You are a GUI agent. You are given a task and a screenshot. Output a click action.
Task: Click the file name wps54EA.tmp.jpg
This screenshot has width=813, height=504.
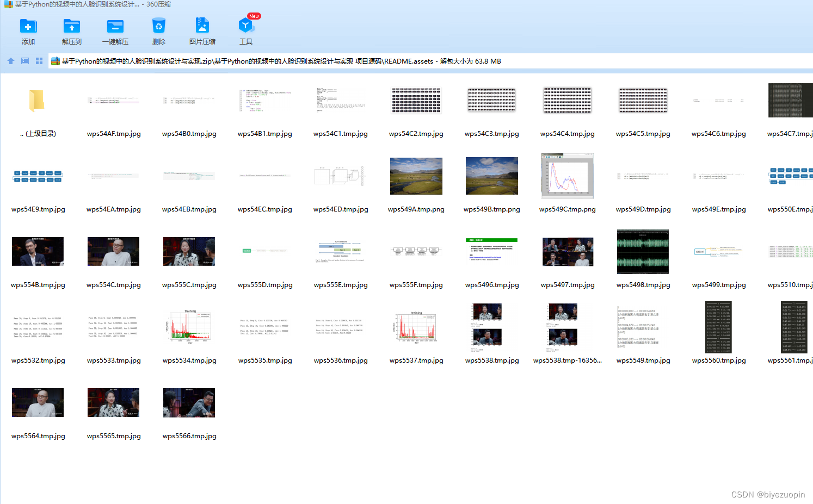coord(114,209)
